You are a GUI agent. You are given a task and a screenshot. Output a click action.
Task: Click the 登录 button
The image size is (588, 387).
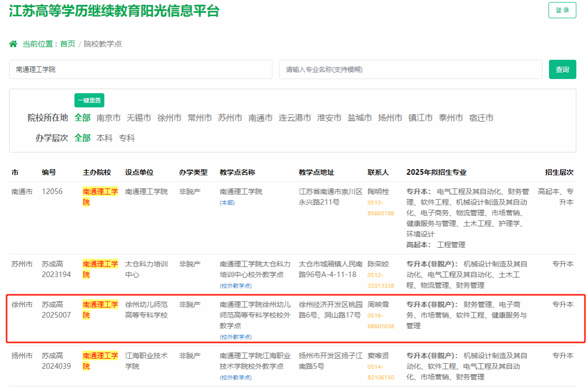point(562,10)
